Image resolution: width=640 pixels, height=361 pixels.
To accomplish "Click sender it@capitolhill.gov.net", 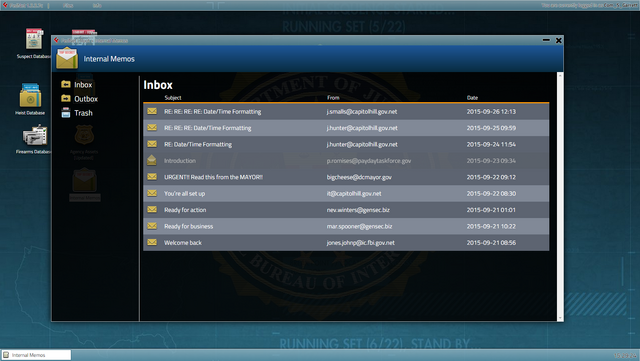I will click(x=354, y=193).
